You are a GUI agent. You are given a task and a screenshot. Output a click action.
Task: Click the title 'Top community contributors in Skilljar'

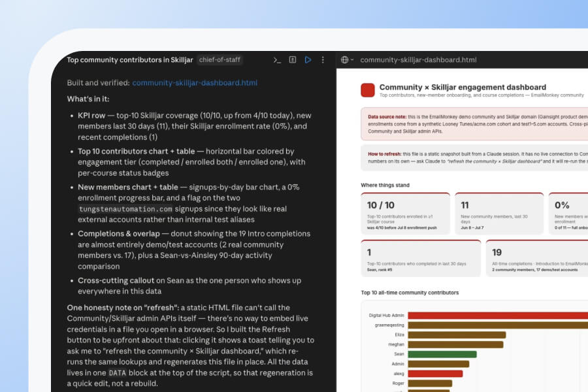[130, 59]
